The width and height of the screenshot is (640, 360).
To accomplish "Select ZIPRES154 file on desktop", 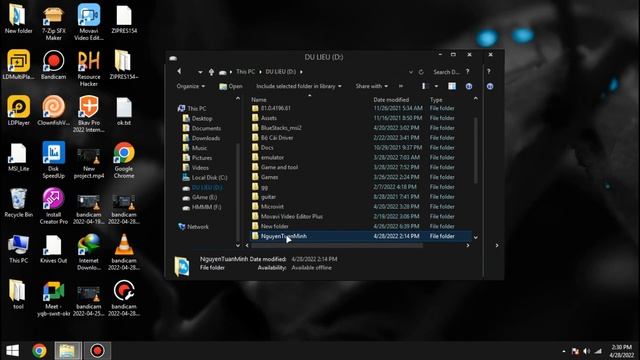I will click(124, 19).
